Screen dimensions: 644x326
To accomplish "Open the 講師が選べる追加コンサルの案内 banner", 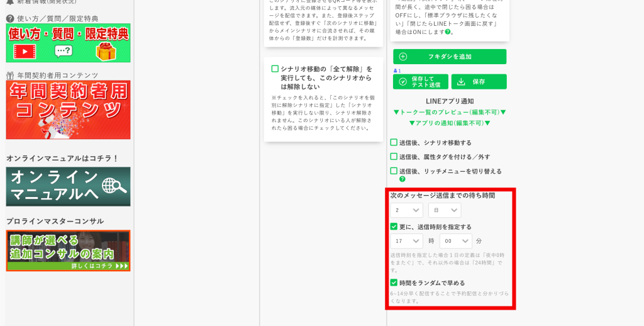I will 68,250.
